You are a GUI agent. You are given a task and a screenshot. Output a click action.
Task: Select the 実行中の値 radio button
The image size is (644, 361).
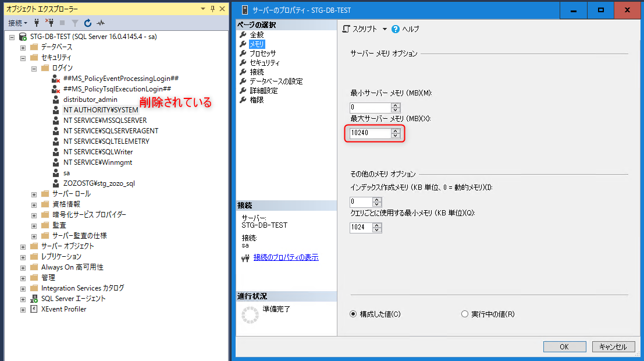point(464,314)
